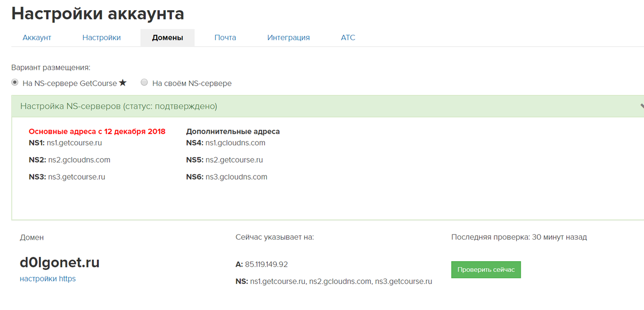The height and width of the screenshot is (310, 644).
Task: Select the Домены tab
Action: pyautogui.click(x=167, y=38)
